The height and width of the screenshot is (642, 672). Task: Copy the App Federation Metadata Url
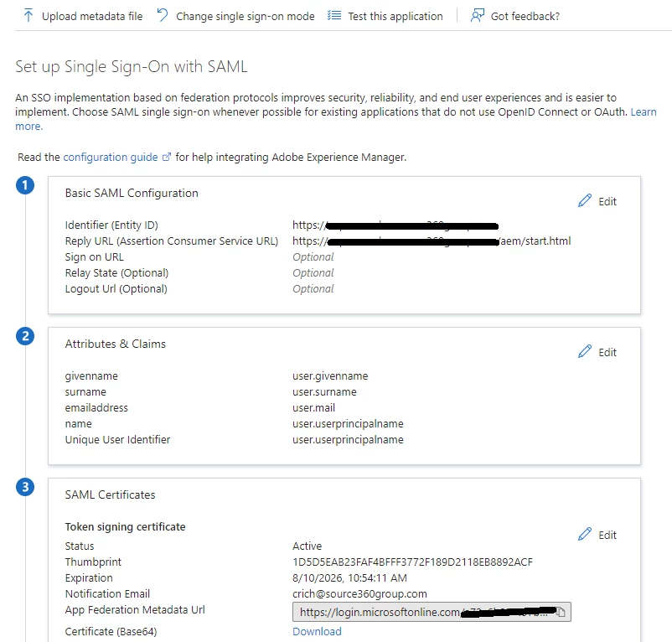click(561, 612)
